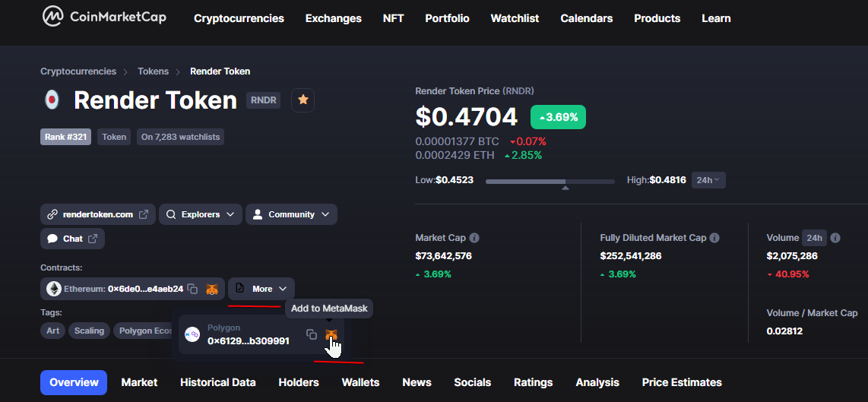Switch to the Socials tab

click(472, 382)
